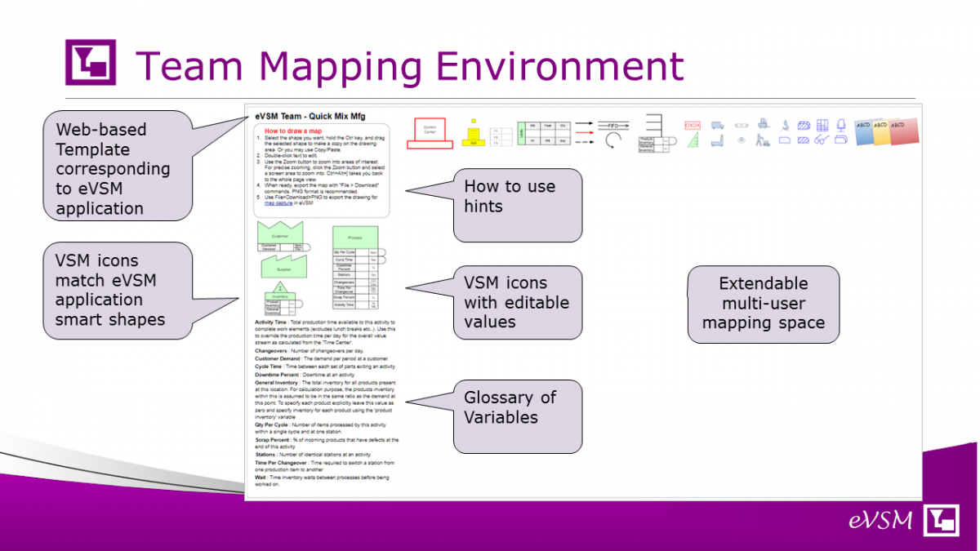Choose the blue truck icon
Viewport: 980px width, 551px height.
pyautogui.click(x=718, y=126)
